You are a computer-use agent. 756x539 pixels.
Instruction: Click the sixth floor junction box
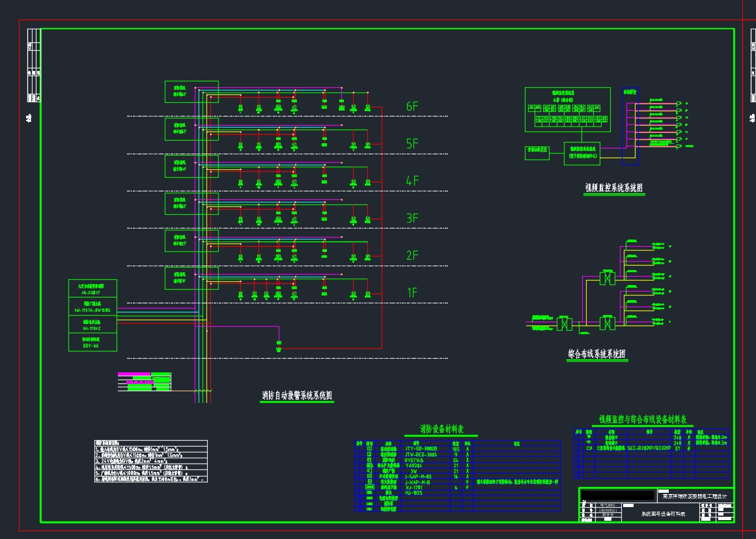point(191,92)
